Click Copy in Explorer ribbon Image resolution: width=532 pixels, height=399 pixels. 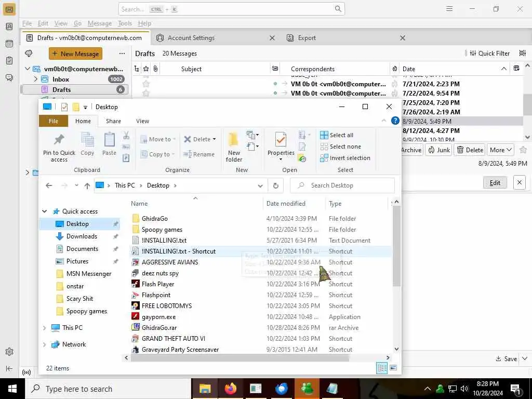pyautogui.click(x=87, y=144)
